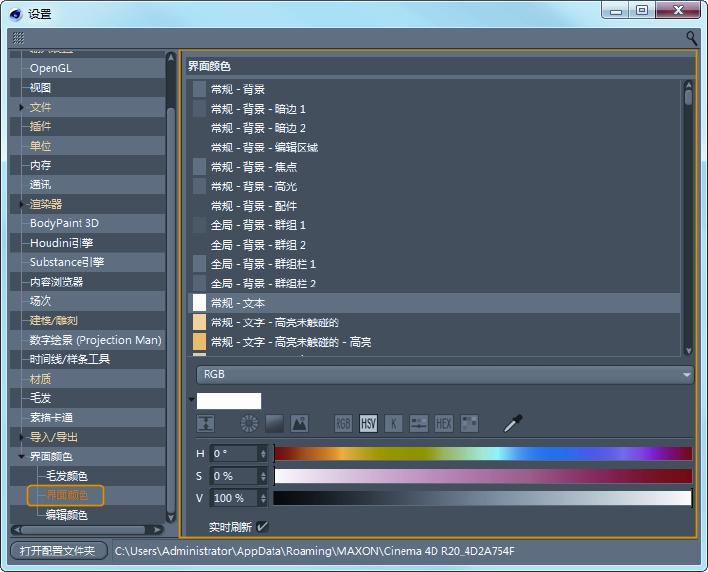This screenshot has width=708, height=572.
Task: Click the hue gradient slider bar
Action: point(482,453)
